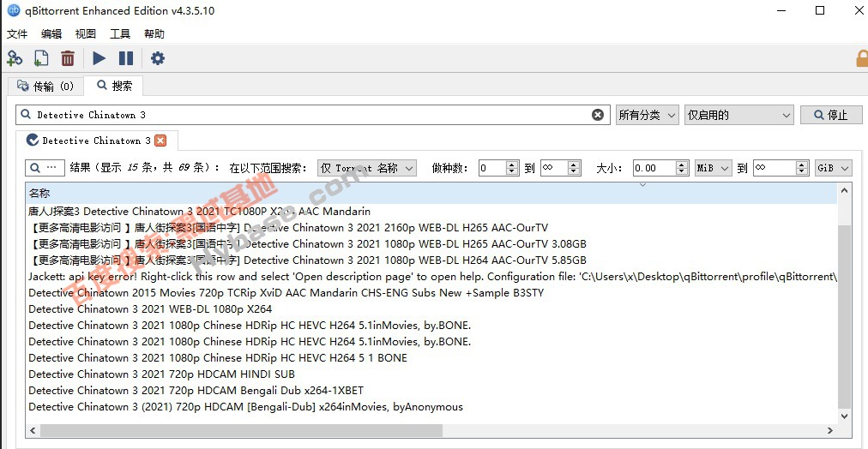Viewport: 868px width, 449px height.
Task: Open the 所有分类 category dropdown
Action: click(647, 115)
